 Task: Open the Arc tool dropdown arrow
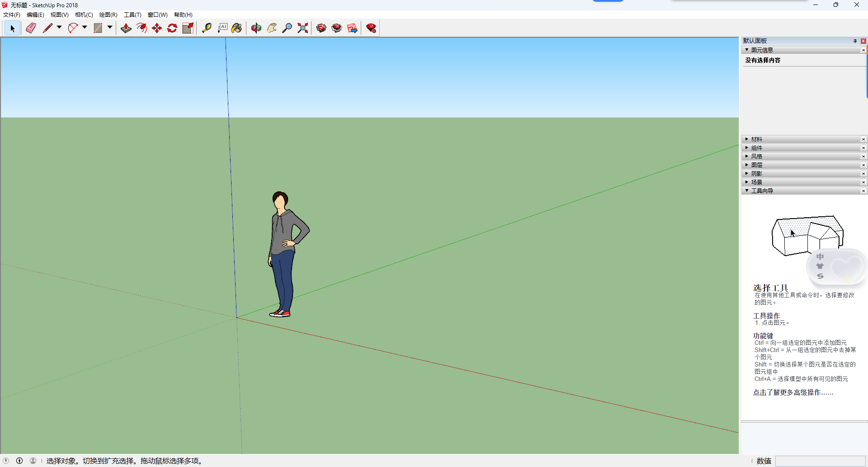(85, 27)
